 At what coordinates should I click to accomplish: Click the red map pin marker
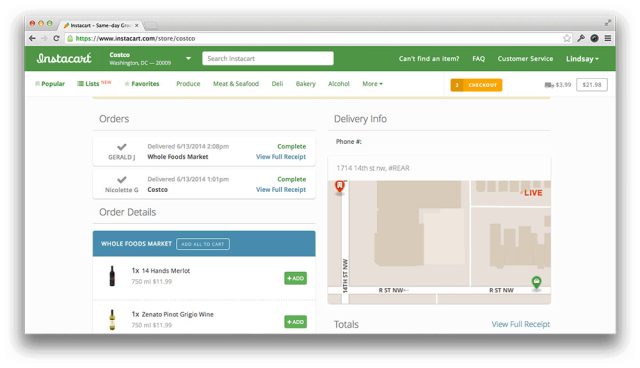click(340, 186)
